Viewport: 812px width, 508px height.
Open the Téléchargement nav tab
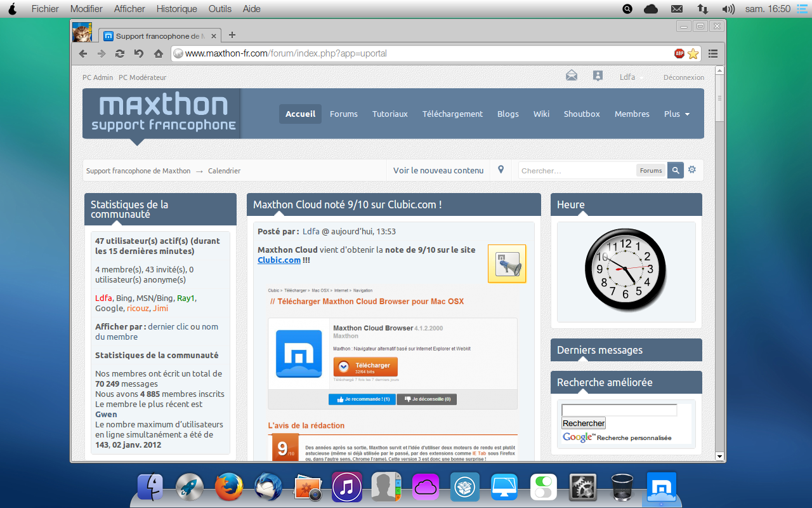click(x=453, y=114)
